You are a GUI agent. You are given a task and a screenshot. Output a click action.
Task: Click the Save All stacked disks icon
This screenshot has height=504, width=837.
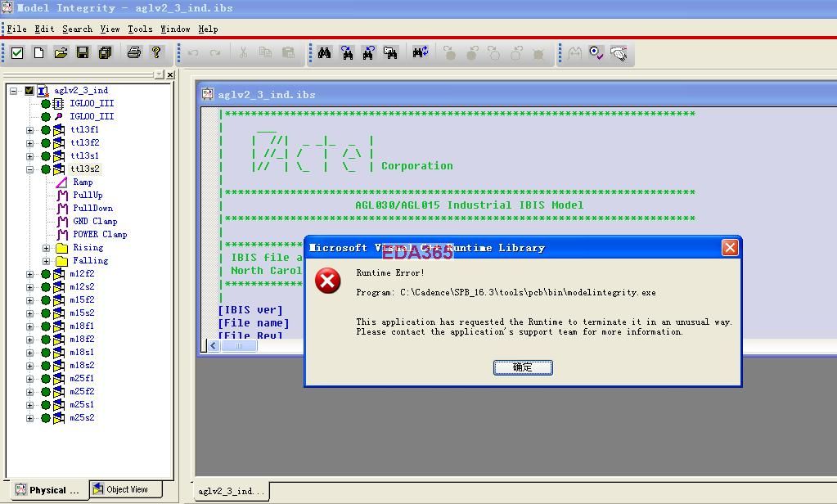(x=106, y=53)
